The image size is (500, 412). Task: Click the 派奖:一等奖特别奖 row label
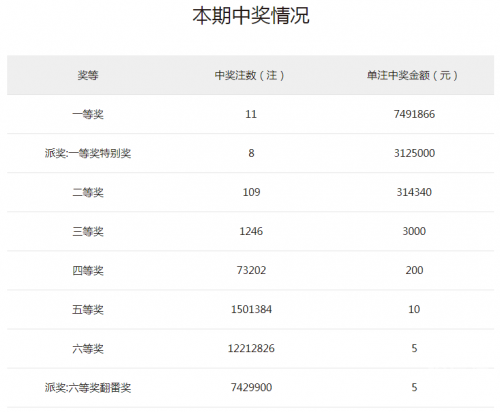click(x=88, y=153)
